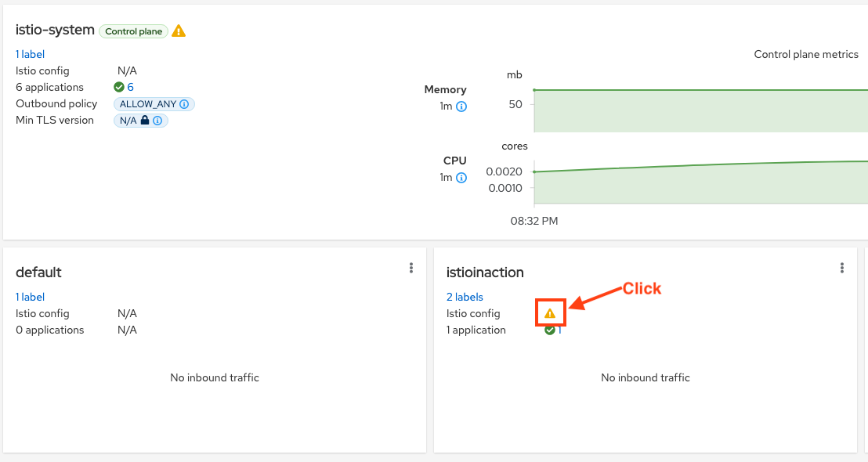Click the Memory usage chart area
This screenshot has height=462, width=868.
[x=701, y=110]
